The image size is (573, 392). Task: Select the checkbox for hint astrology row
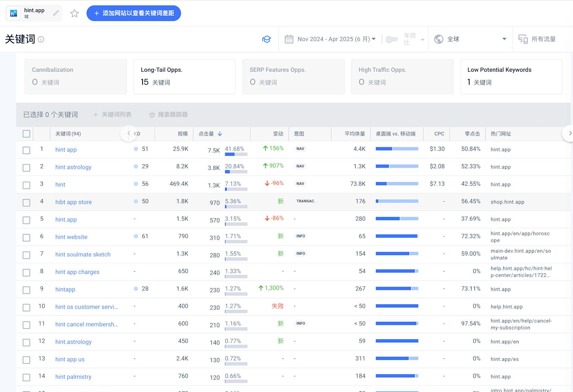[26, 168]
